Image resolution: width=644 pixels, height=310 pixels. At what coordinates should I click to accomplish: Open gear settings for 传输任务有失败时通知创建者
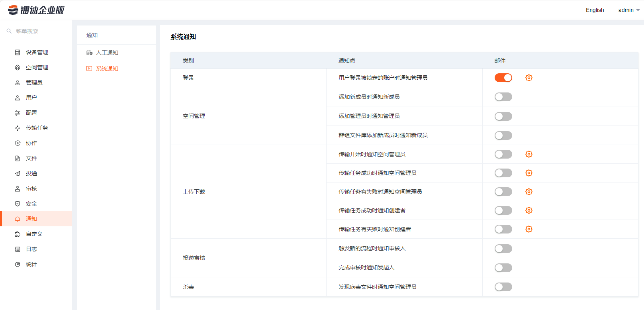click(x=529, y=229)
